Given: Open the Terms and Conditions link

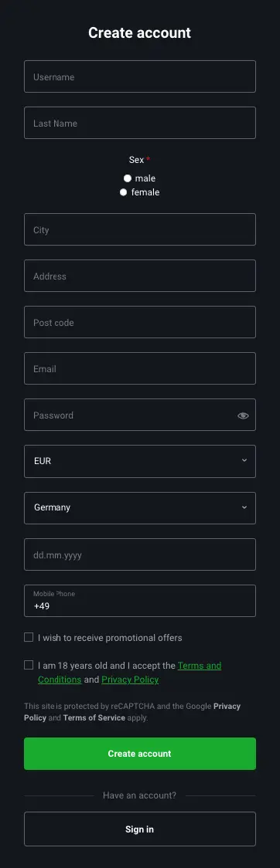Looking at the screenshot, I should coord(130,672).
